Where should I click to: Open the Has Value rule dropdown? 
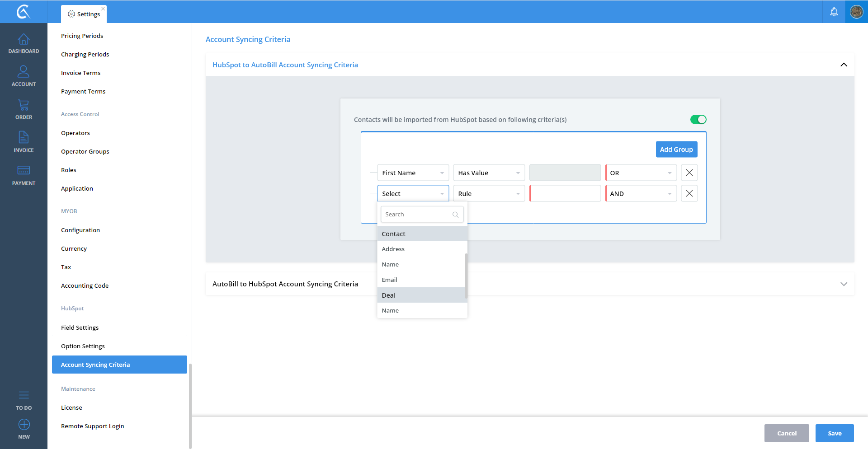(489, 173)
